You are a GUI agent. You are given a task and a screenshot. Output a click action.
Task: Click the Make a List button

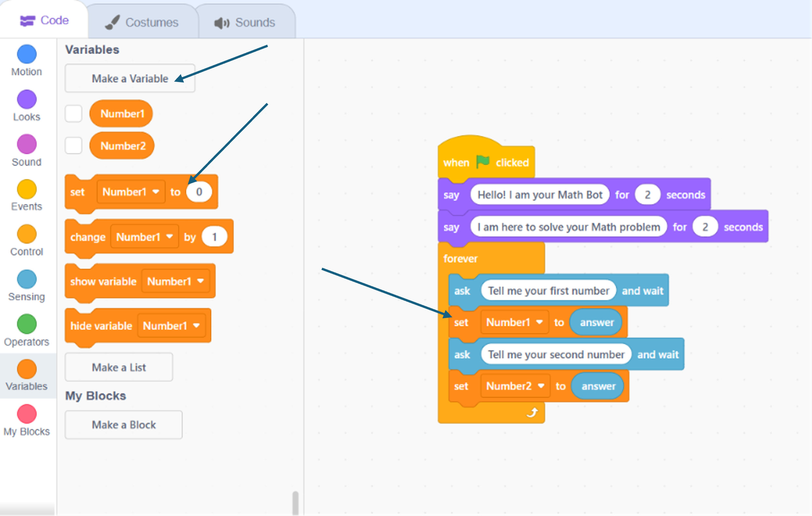(x=119, y=367)
